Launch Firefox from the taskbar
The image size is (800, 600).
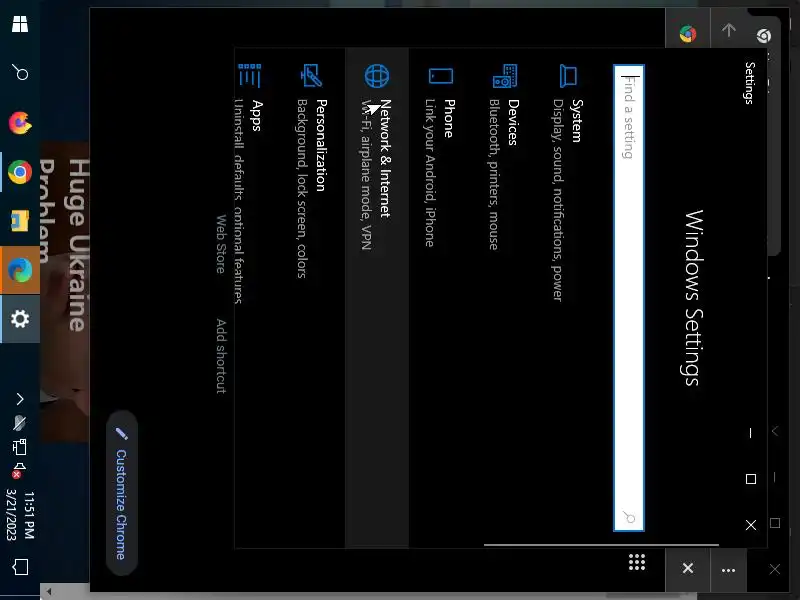[20, 123]
